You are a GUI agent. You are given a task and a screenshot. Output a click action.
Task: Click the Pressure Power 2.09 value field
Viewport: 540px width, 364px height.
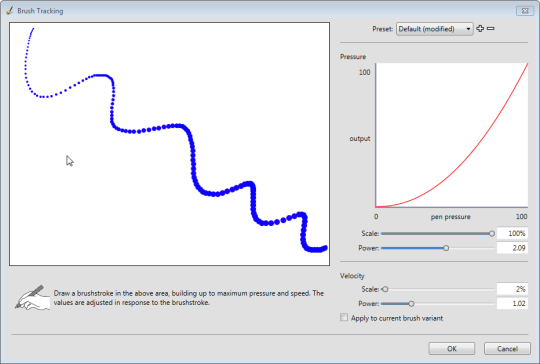pyautogui.click(x=512, y=248)
